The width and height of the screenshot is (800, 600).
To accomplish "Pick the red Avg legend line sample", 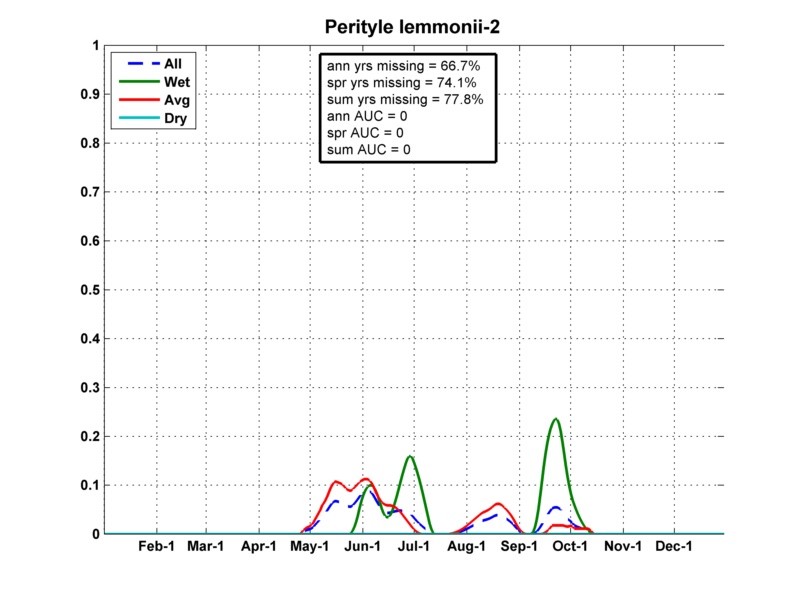I will click(x=136, y=101).
